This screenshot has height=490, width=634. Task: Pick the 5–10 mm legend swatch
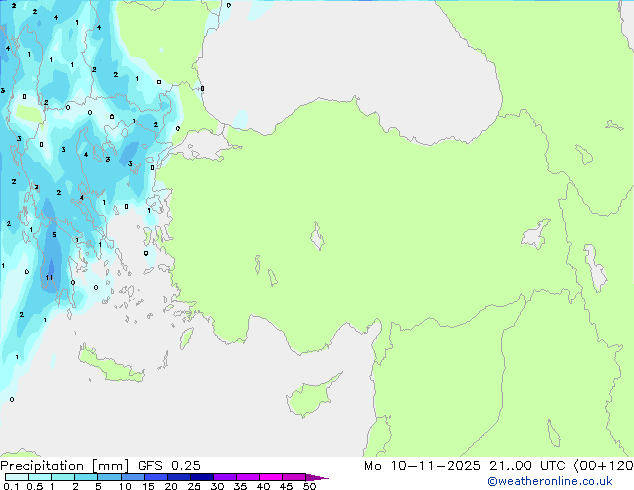point(109,477)
